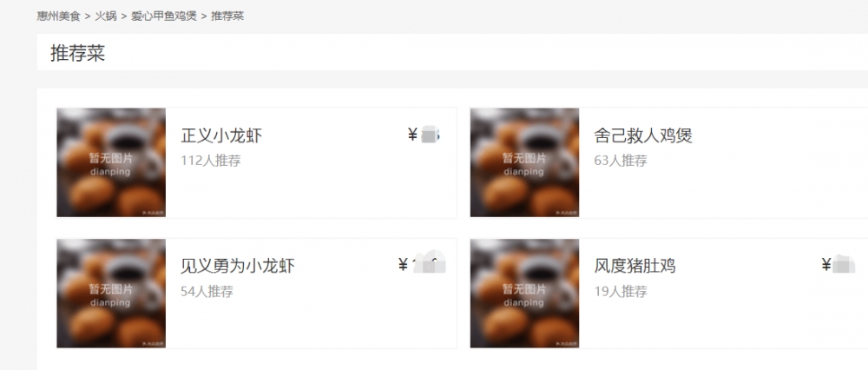Select the 推荐菜 page heading
This screenshot has height=370, width=868.
click(x=77, y=53)
